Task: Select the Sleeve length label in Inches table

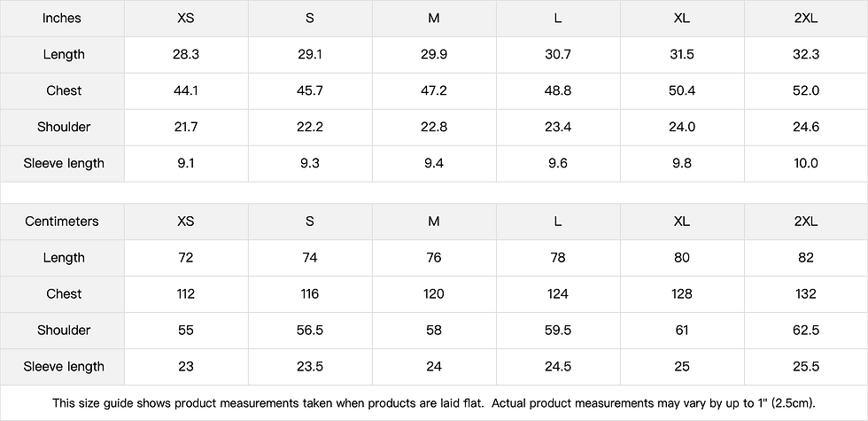Action: pyautogui.click(x=64, y=163)
